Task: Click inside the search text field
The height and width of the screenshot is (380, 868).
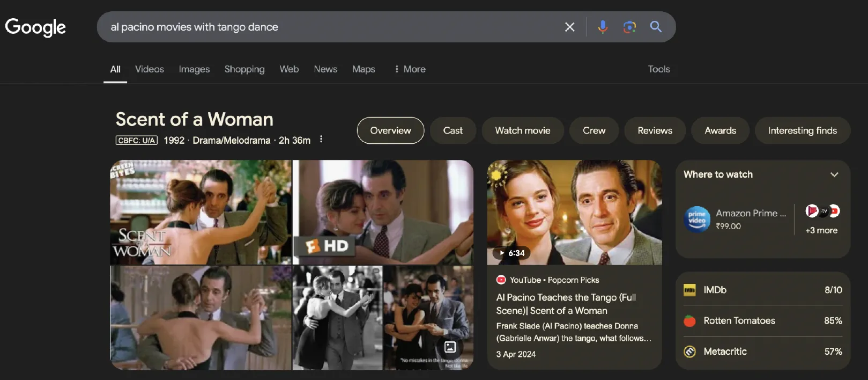Action: coord(322,27)
